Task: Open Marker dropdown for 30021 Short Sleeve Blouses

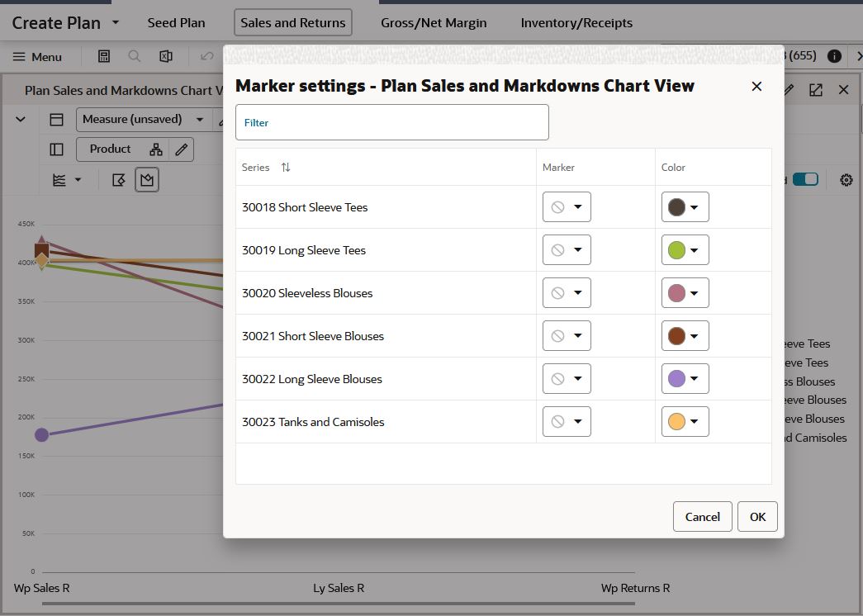Action: click(x=567, y=336)
